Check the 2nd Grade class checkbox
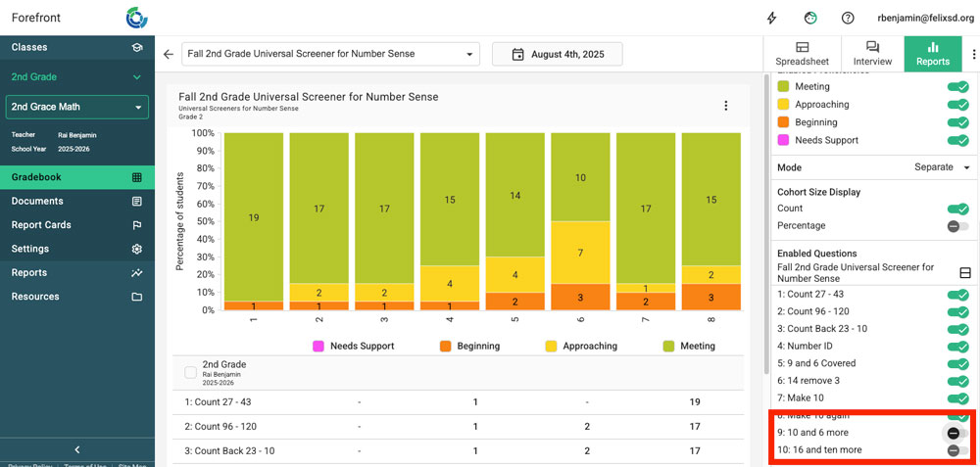 click(x=190, y=372)
